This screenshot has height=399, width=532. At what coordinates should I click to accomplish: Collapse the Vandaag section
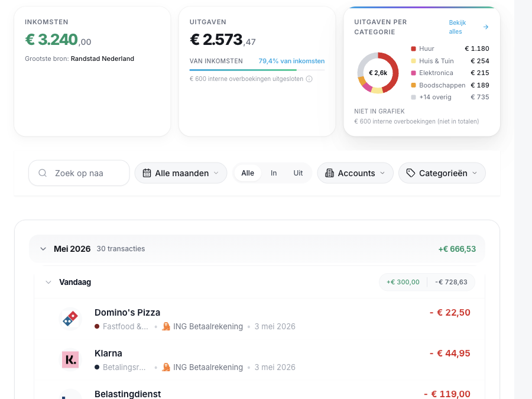pyautogui.click(x=48, y=283)
